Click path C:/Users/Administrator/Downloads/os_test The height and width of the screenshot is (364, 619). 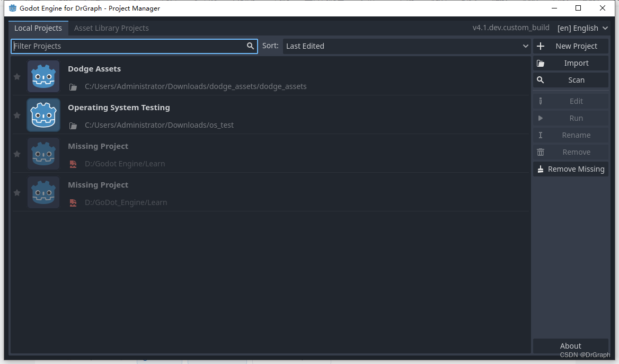pyautogui.click(x=159, y=125)
